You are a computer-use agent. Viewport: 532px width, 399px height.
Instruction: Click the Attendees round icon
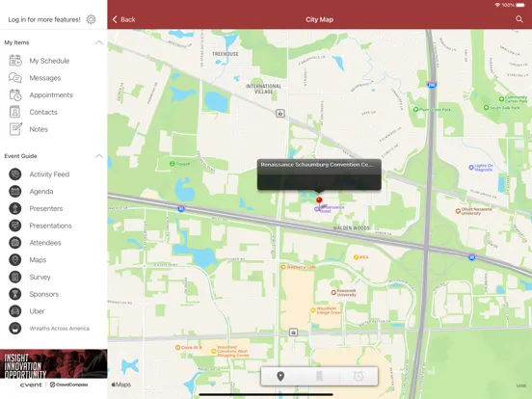click(14, 243)
